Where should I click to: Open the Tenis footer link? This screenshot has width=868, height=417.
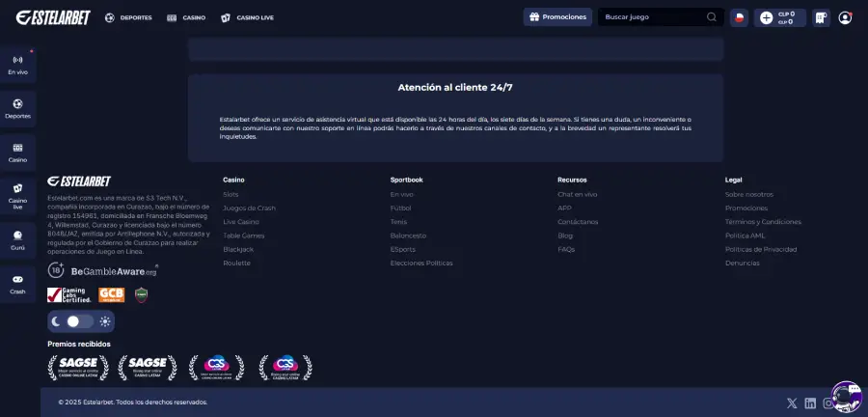[x=398, y=222]
